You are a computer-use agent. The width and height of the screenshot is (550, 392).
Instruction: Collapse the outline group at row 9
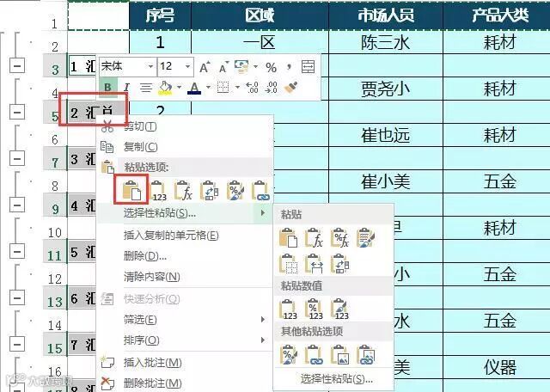[x=17, y=205]
